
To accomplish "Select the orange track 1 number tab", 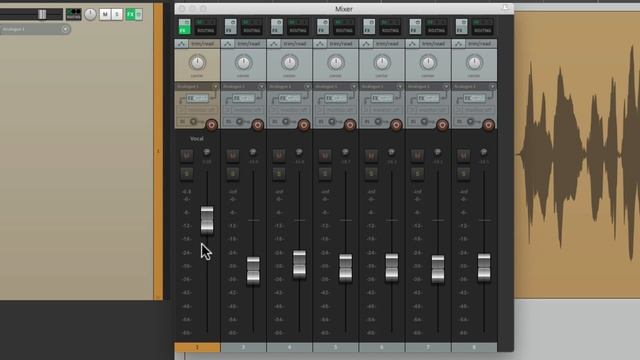I will 197,347.
